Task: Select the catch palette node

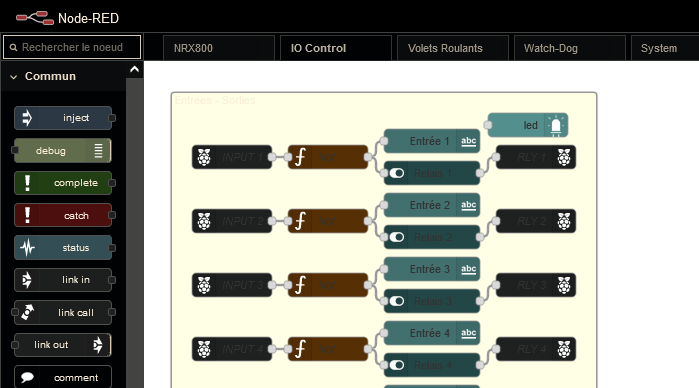Action: [63, 215]
